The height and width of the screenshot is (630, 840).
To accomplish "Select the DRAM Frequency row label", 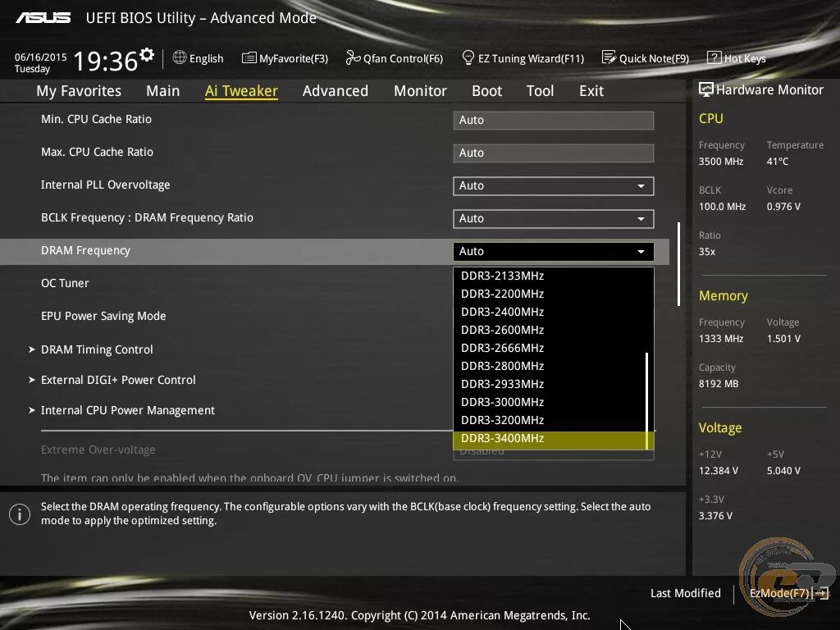I will (x=85, y=250).
